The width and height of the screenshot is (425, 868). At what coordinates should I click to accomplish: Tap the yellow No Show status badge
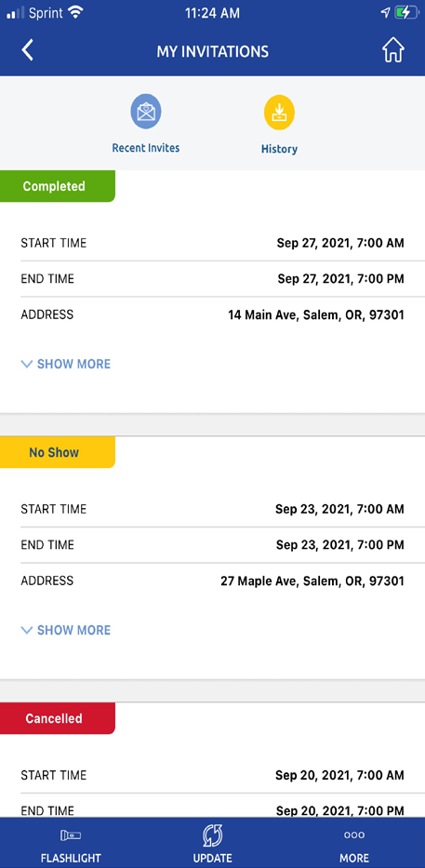coord(57,452)
